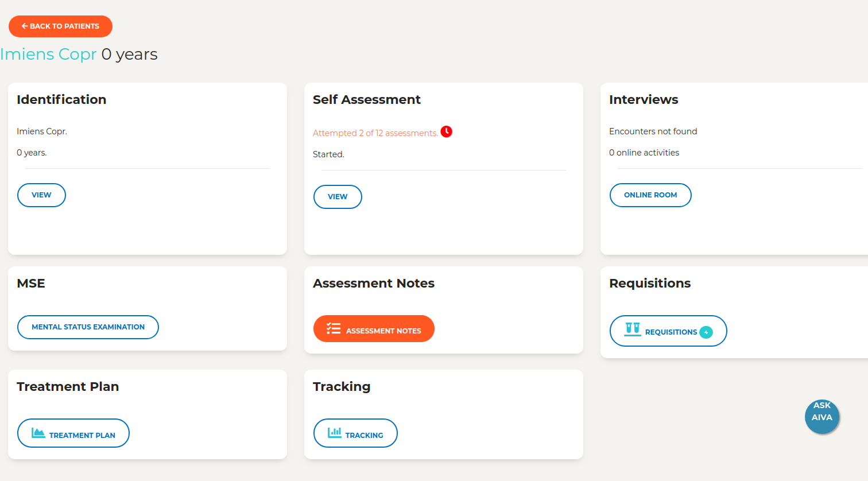Open Assessment Notes
This screenshot has height=481, width=868.
coord(374,329)
